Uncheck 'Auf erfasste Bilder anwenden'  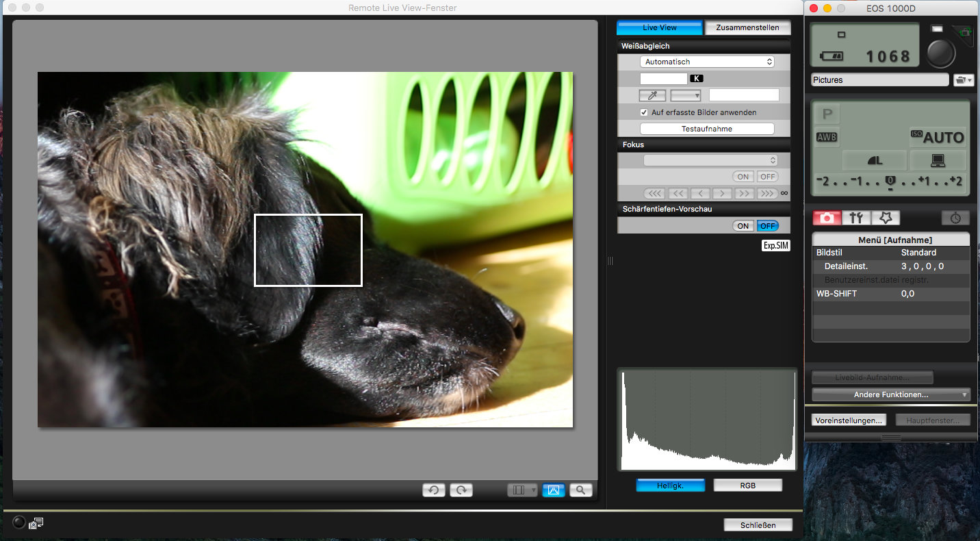pyautogui.click(x=644, y=112)
